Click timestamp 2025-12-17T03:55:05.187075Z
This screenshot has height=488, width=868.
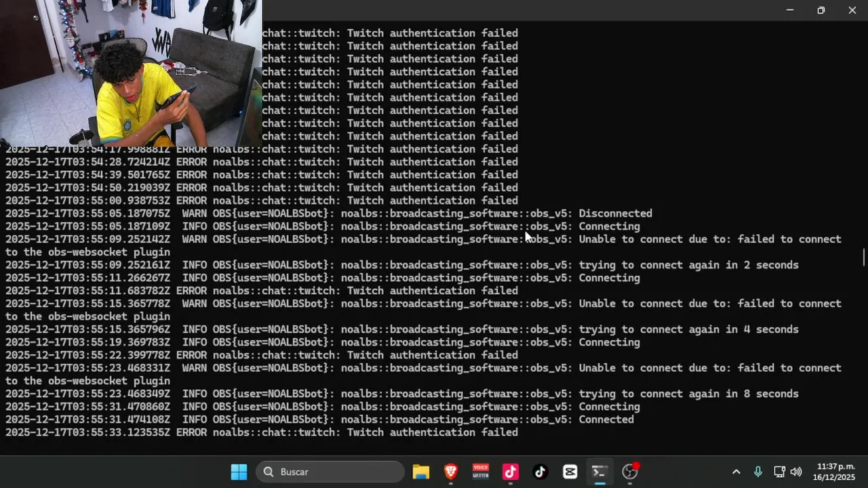(x=88, y=213)
